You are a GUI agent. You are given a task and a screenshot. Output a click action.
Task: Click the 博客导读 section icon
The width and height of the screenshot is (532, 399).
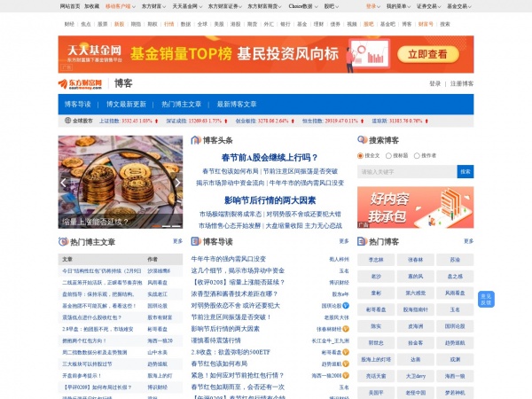point(196,241)
